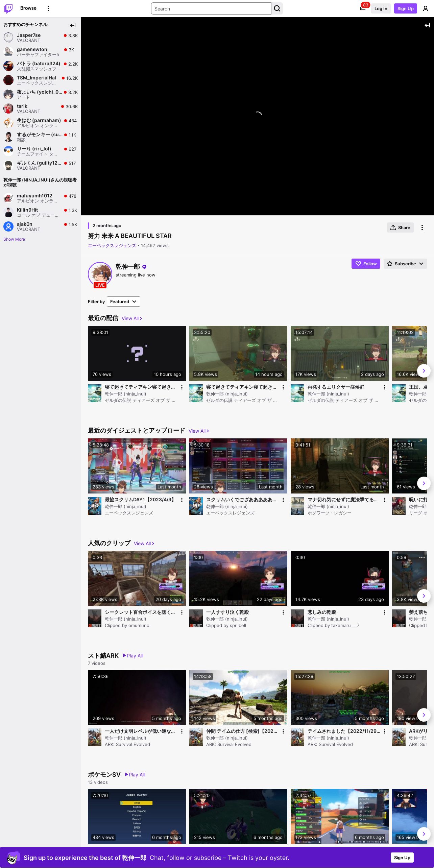This screenshot has width=434, height=868.
Task: Open video options menu next to Share
Action: click(x=422, y=227)
